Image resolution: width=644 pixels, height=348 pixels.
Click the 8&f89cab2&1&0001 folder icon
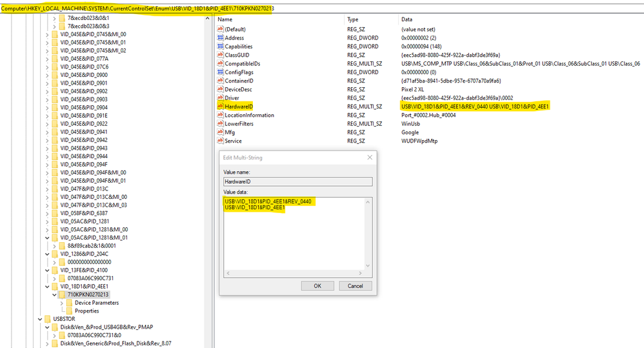(x=62, y=246)
